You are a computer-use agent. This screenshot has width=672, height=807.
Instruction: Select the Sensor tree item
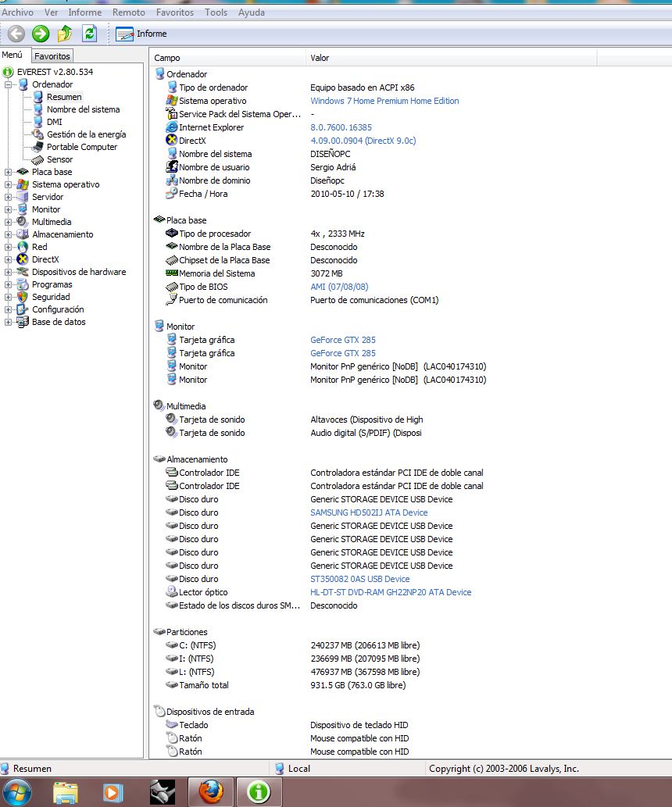59,159
